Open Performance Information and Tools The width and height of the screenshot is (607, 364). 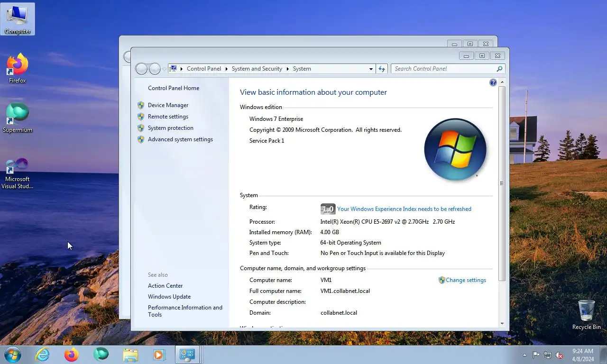pos(185,311)
